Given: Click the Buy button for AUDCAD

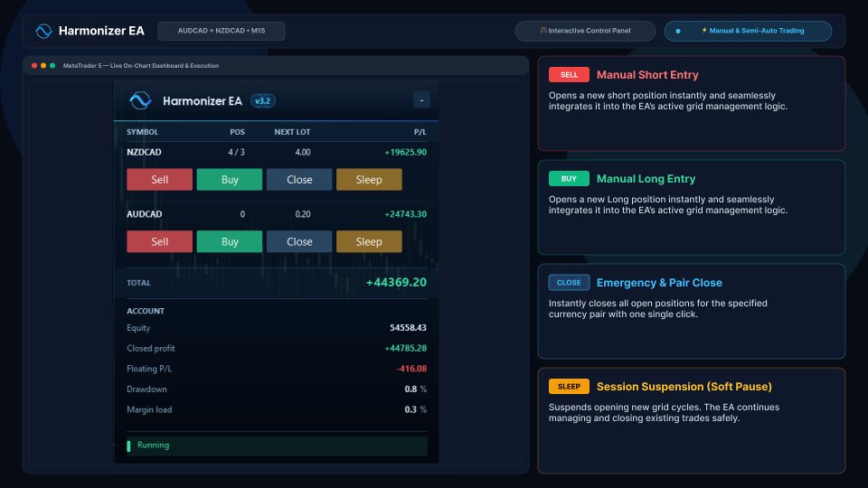Looking at the screenshot, I should pyautogui.click(x=229, y=242).
